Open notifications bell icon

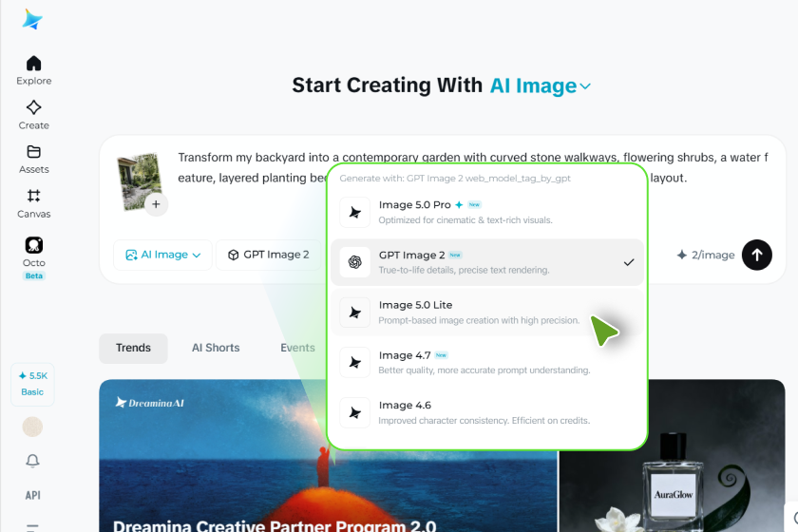tap(32, 461)
